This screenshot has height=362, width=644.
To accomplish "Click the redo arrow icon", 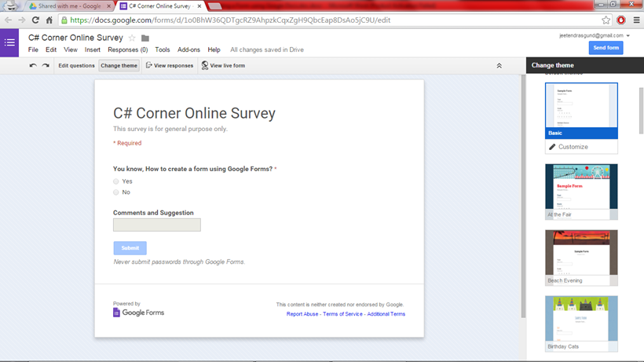I will (46, 65).
